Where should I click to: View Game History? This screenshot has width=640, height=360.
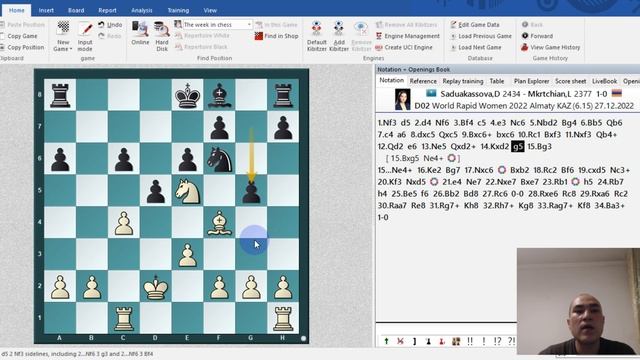[550, 47]
